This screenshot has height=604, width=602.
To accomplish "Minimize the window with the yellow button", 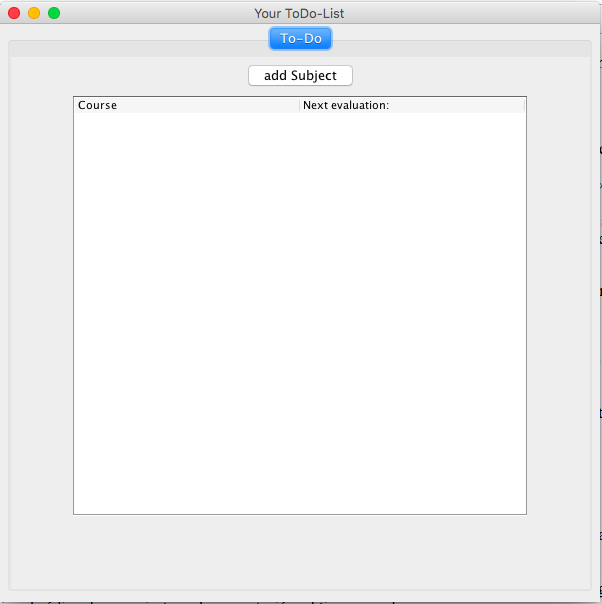I will tap(34, 13).
